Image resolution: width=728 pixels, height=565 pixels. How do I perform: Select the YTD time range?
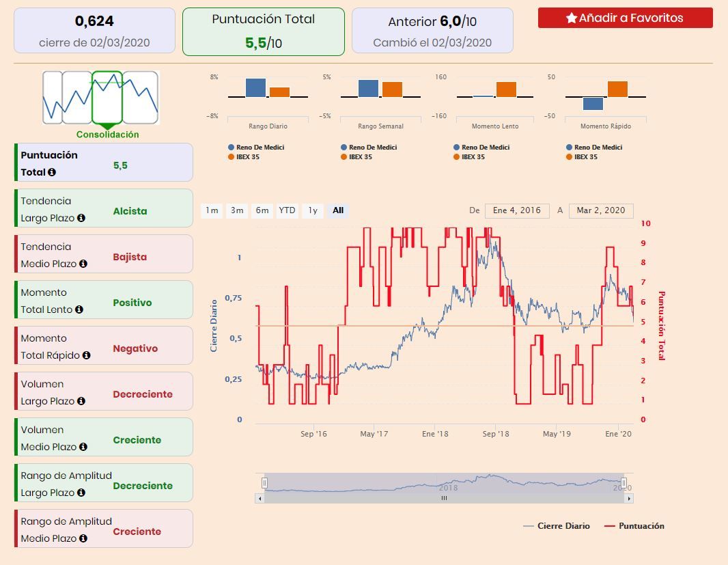tap(287, 210)
